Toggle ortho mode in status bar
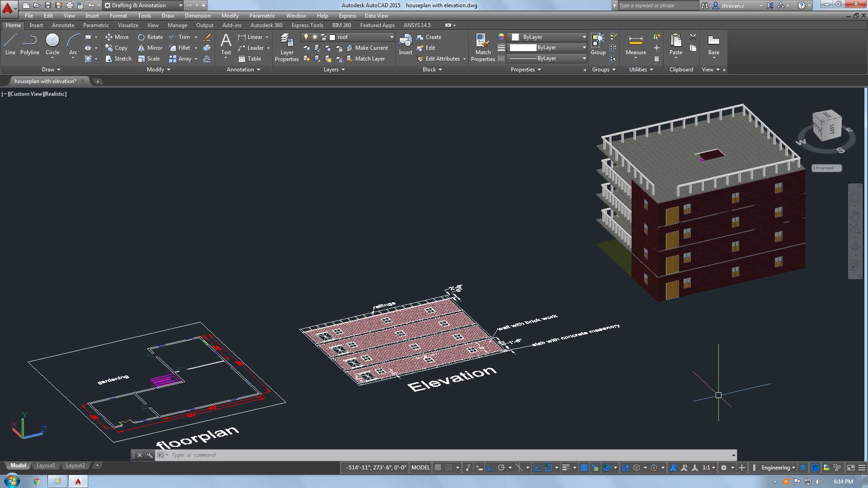868x488 pixels. pos(490,468)
